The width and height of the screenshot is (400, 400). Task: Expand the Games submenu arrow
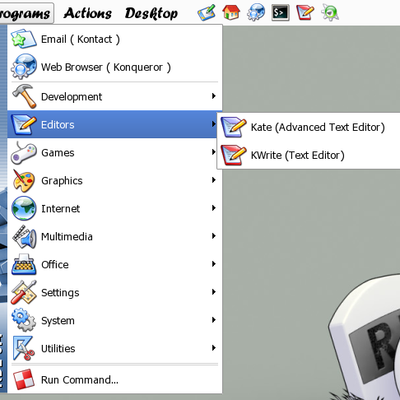click(x=214, y=152)
